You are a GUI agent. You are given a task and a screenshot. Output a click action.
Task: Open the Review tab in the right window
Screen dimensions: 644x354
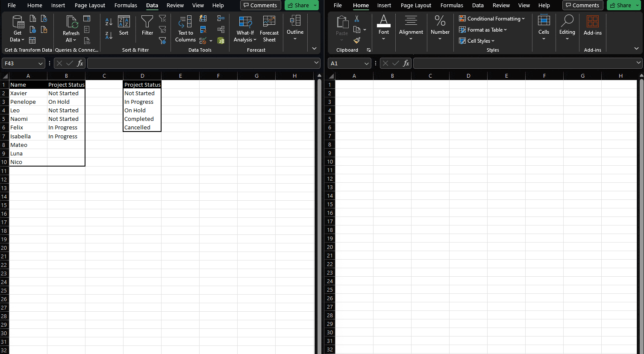click(501, 6)
